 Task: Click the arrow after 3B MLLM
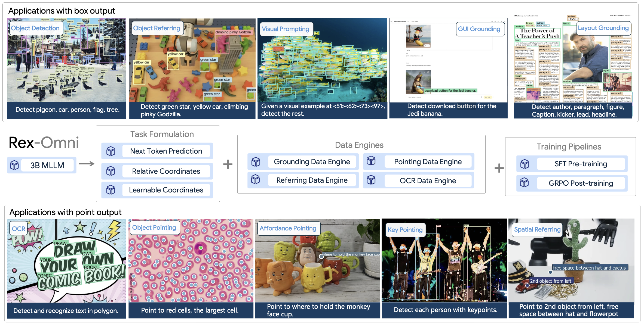point(87,164)
